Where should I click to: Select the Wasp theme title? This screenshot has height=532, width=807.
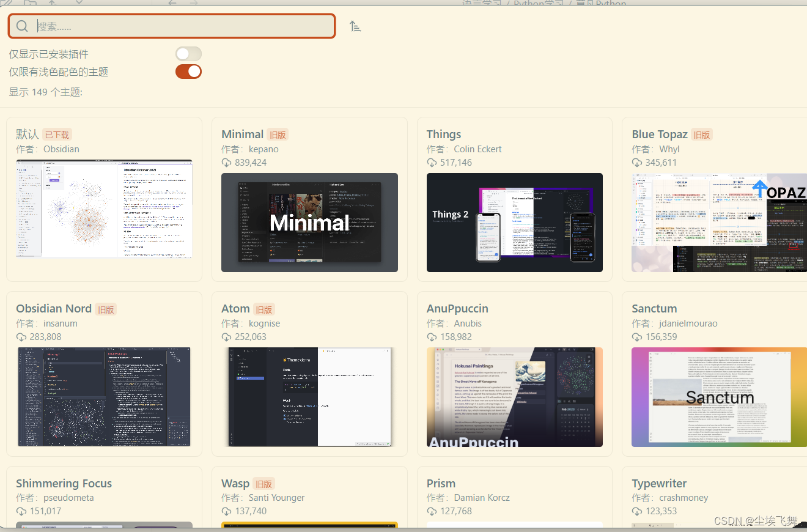click(235, 483)
